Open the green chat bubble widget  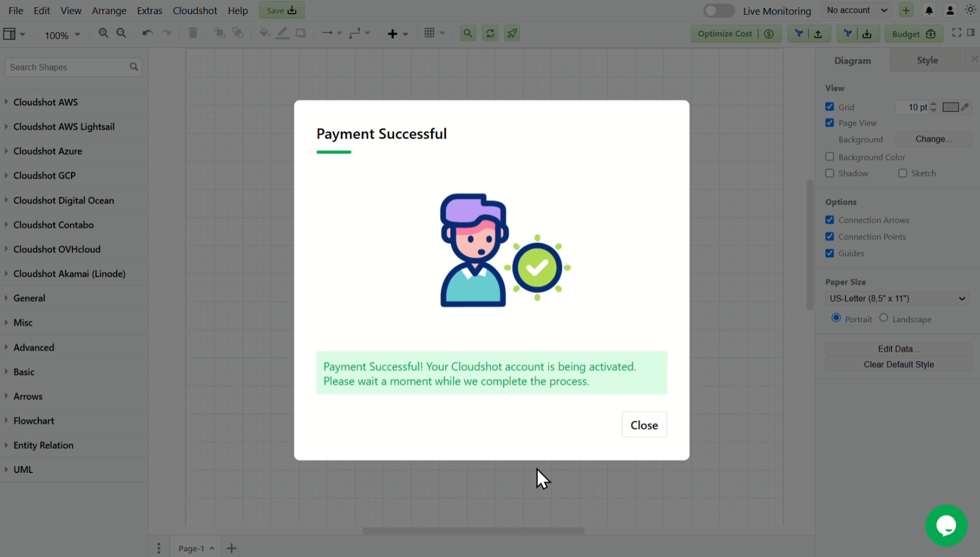click(x=946, y=525)
